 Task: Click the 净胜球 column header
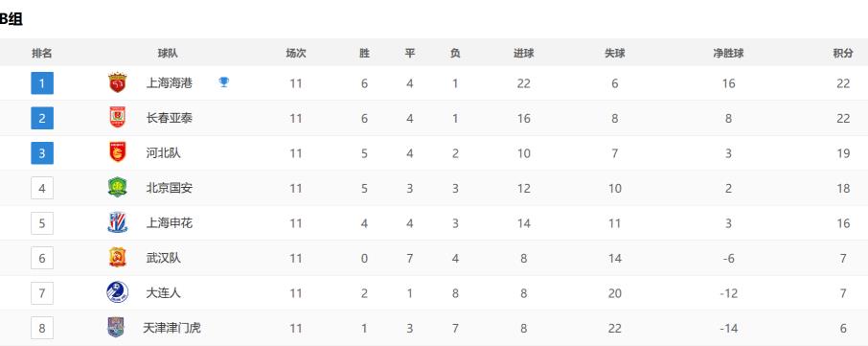point(728,53)
